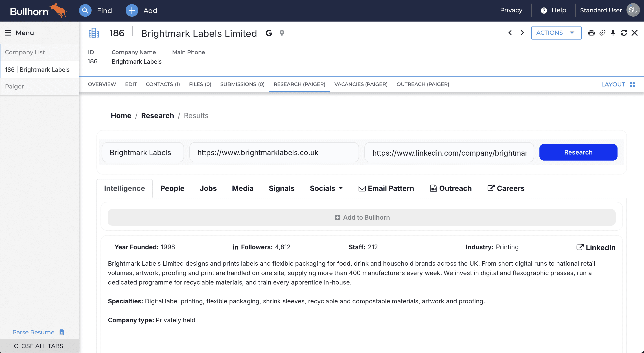644x353 pixels.
Task: Click the Layout grid icon
Action: click(x=633, y=84)
